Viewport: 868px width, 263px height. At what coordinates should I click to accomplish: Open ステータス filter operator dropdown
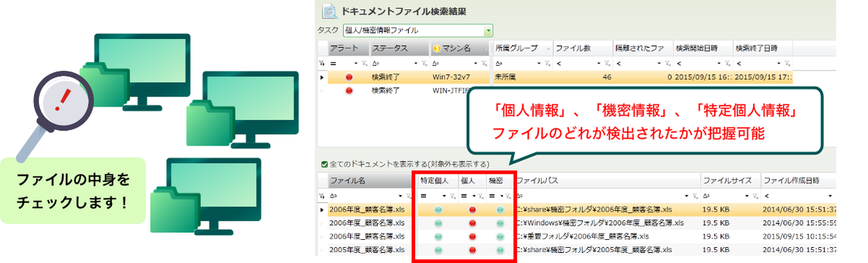coord(416,63)
